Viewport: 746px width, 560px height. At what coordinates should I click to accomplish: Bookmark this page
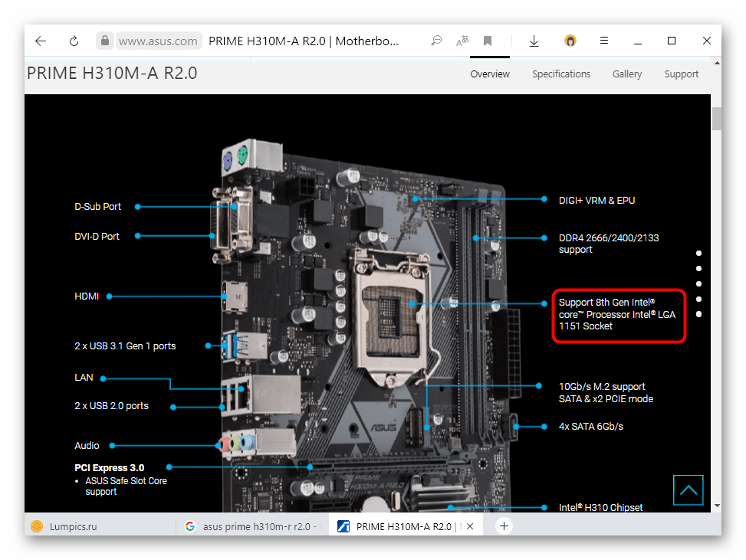tap(488, 41)
